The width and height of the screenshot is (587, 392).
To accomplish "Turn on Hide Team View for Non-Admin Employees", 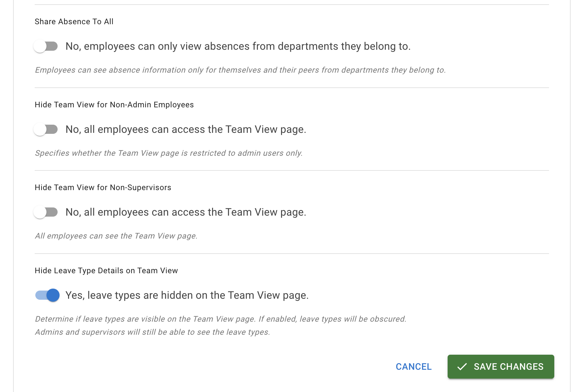I will coord(46,129).
